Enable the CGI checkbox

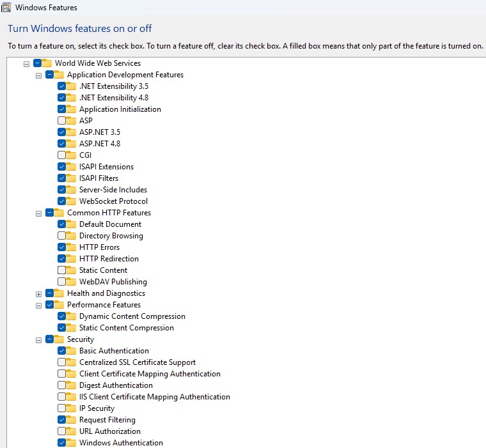click(x=61, y=155)
